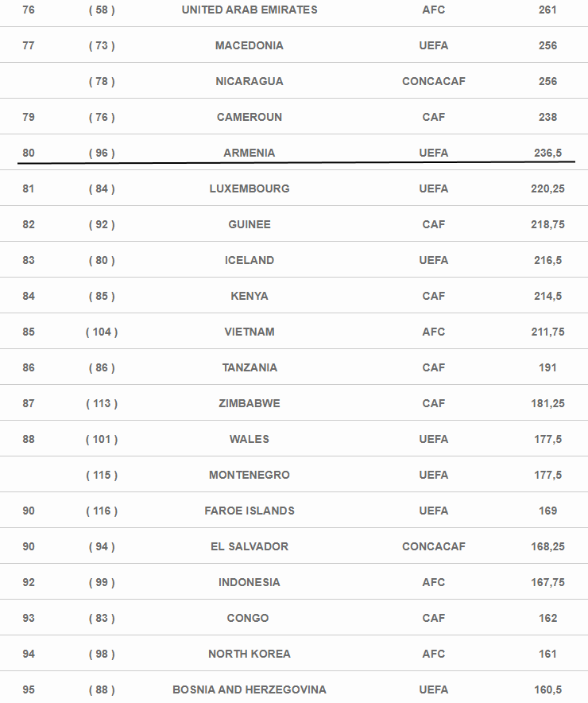This screenshot has height=703, width=588.
Task: Click the FAROE ISLANDS name
Action: click(250, 511)
